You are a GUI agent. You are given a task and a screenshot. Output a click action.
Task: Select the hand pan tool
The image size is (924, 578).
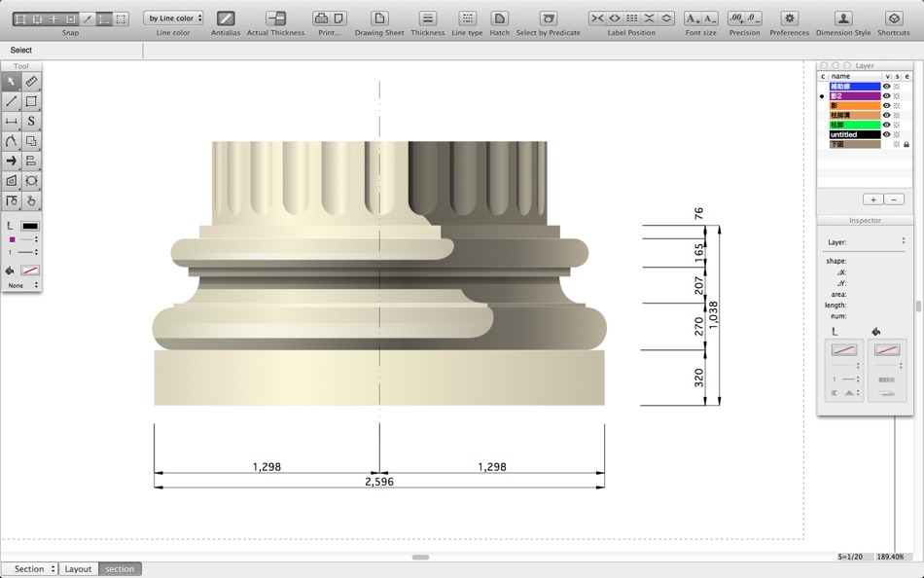click(31, 201)
